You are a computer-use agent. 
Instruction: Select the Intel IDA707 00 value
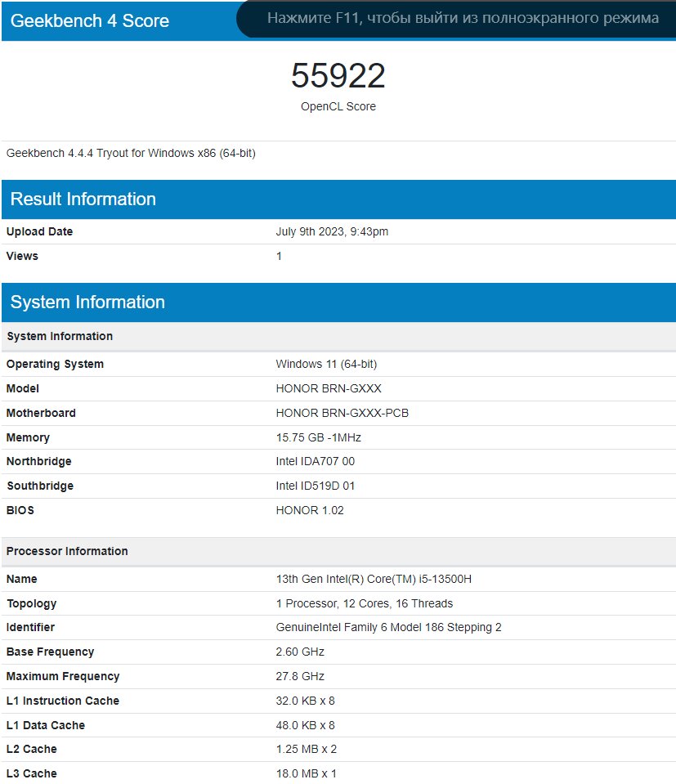coord(316,462)
